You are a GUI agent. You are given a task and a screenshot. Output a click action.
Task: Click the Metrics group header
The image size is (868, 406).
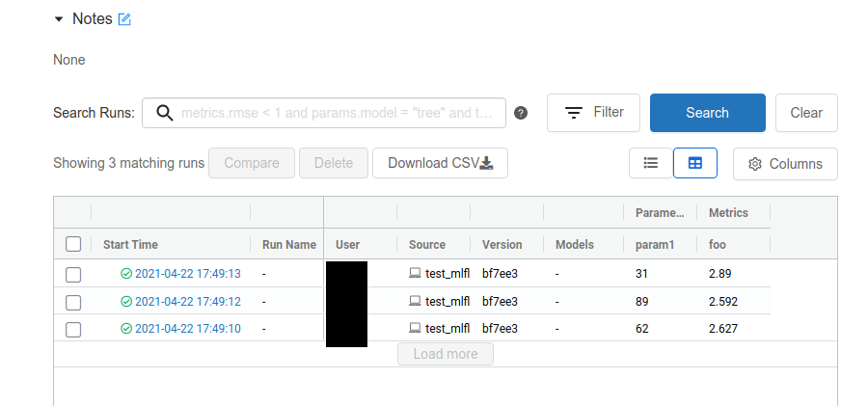coord(728,213)
